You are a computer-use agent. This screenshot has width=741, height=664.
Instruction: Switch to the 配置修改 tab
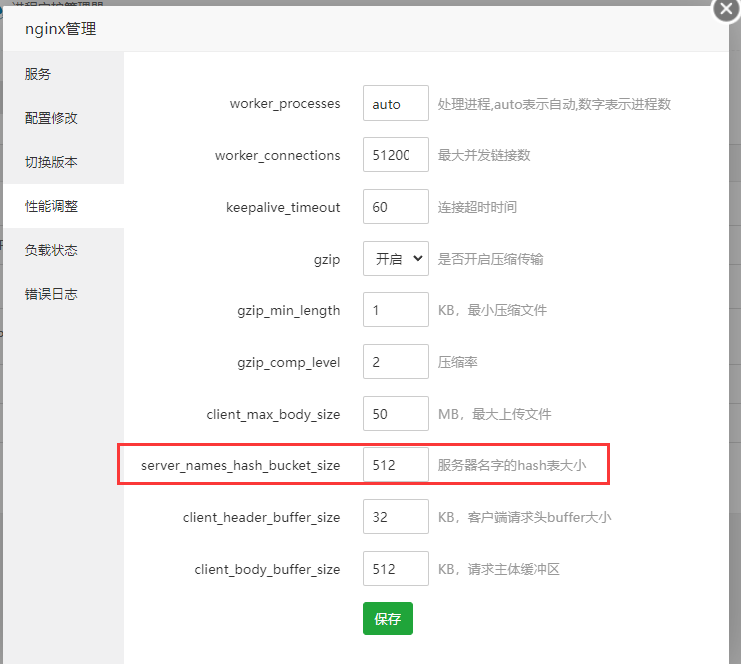coord(63,118)
